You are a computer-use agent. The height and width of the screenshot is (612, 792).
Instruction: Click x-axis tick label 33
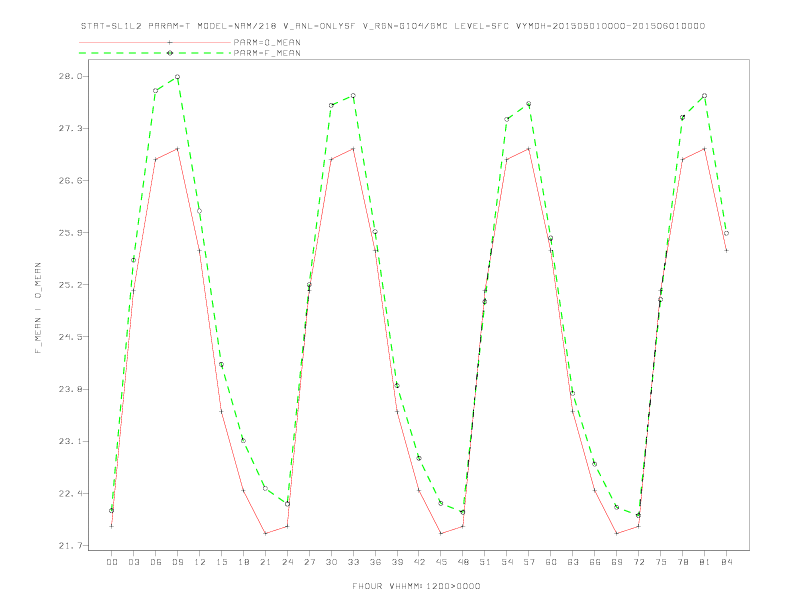click(x=353, y=562)
